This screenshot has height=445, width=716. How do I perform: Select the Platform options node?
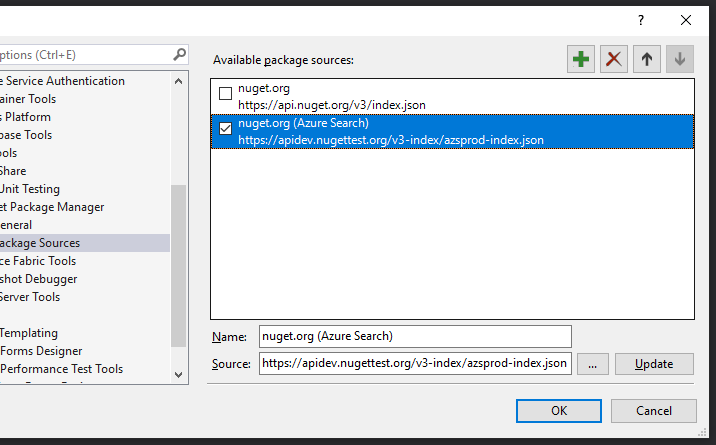pyautogui.click(x=25, y=117)
